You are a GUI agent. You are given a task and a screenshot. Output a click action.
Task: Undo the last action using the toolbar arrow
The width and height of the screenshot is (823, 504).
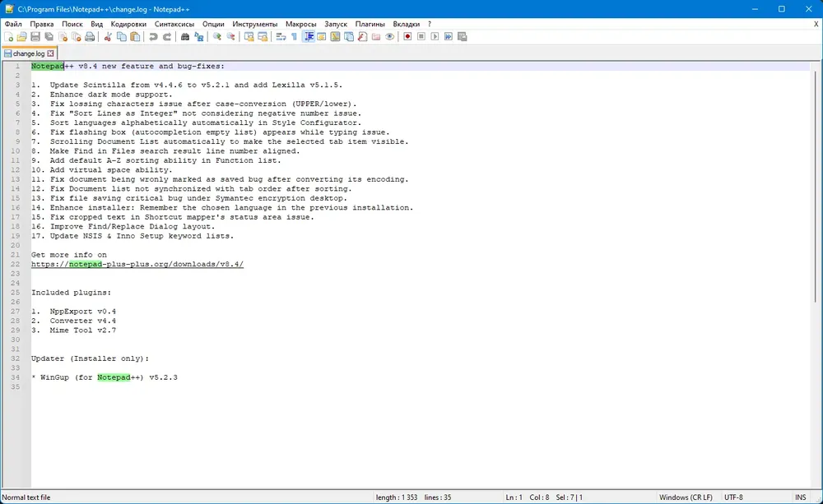tap(153, 37)
